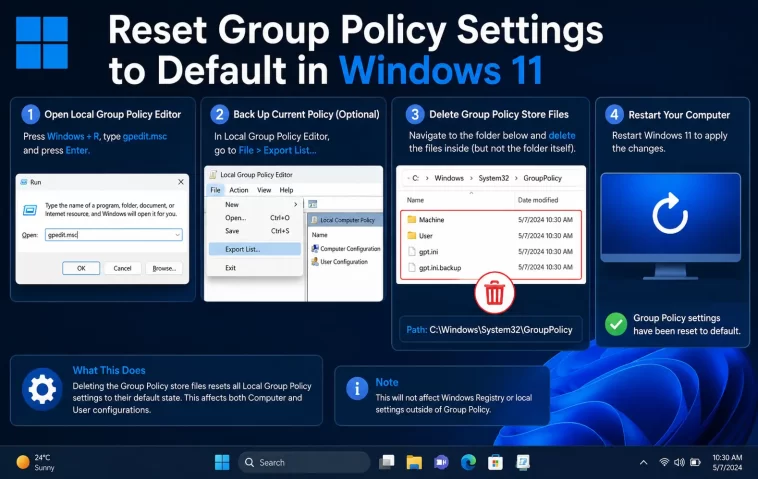The height and width of the screenshot is (479, 758).
Task: Open the File menu in Group Policy Editor
Action: [x=215, y=190]
